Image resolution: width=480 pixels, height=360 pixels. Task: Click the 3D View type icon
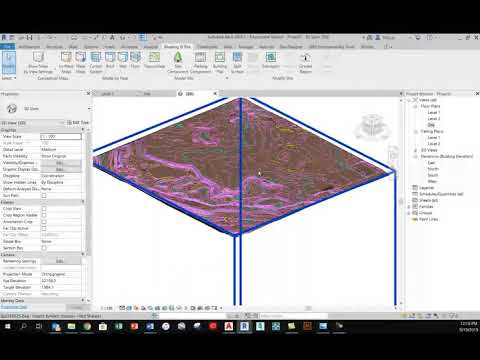pos(12,108)
